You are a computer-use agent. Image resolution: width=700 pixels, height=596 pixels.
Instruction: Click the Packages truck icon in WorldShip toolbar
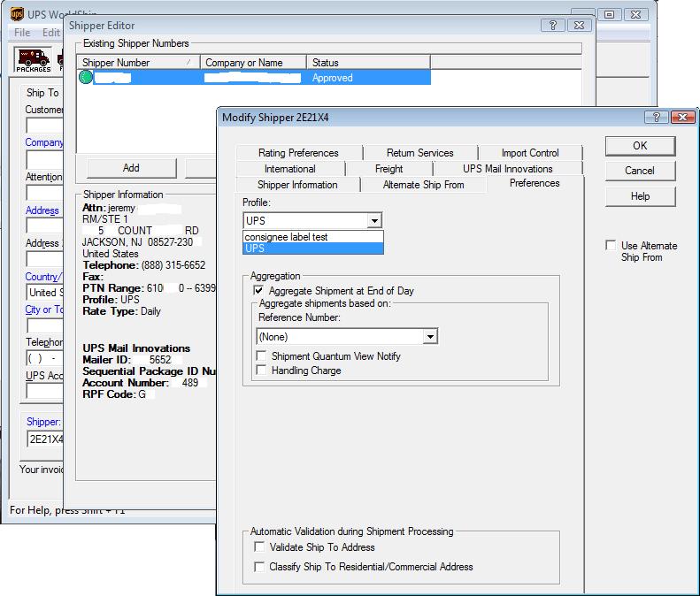(x=34, y=60)
